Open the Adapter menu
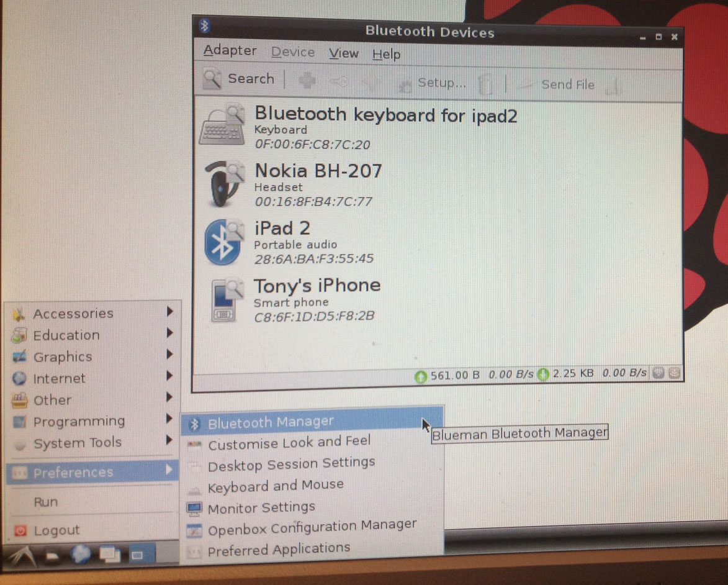Viewport: 728px width, 585px height. pyautogui.click(x=230, y=51)
